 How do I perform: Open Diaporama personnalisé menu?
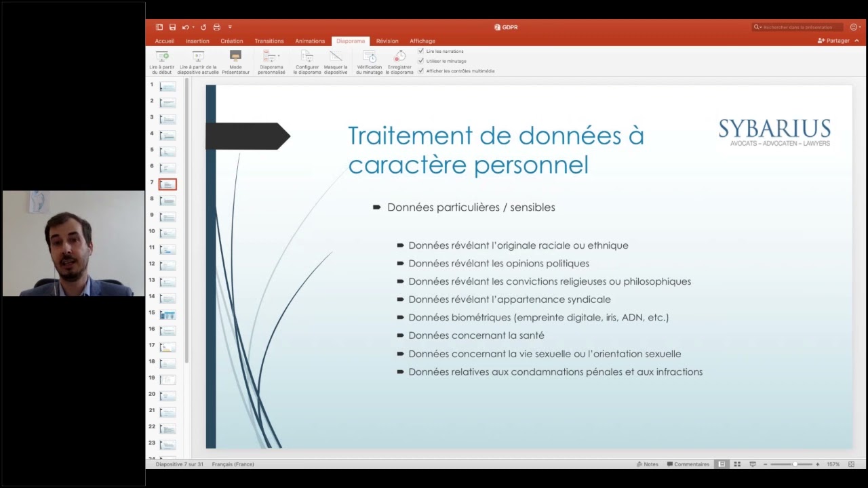(271, 62)
